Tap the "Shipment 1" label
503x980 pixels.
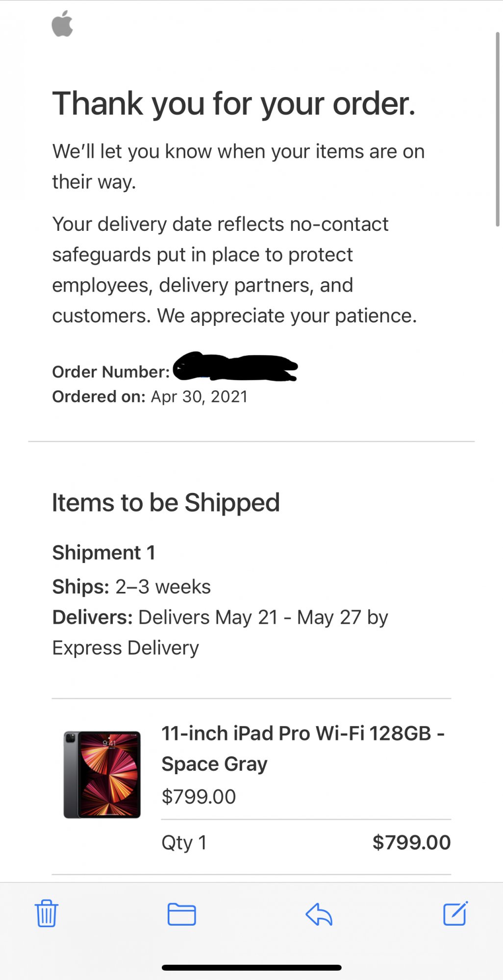[x=103, y=553]
